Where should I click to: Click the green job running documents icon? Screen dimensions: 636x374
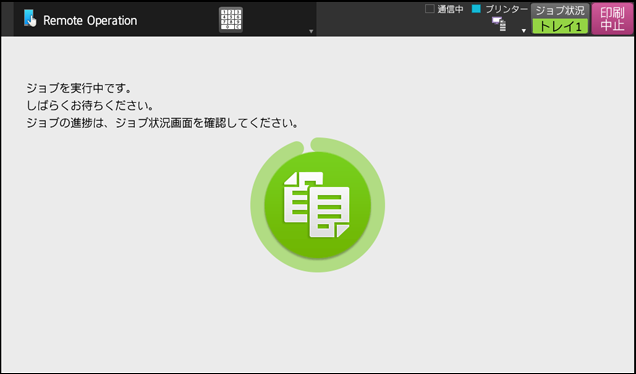tap(318, 205)
